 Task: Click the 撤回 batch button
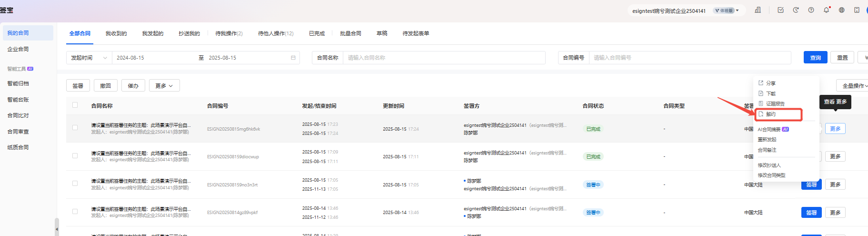(105, 86)
